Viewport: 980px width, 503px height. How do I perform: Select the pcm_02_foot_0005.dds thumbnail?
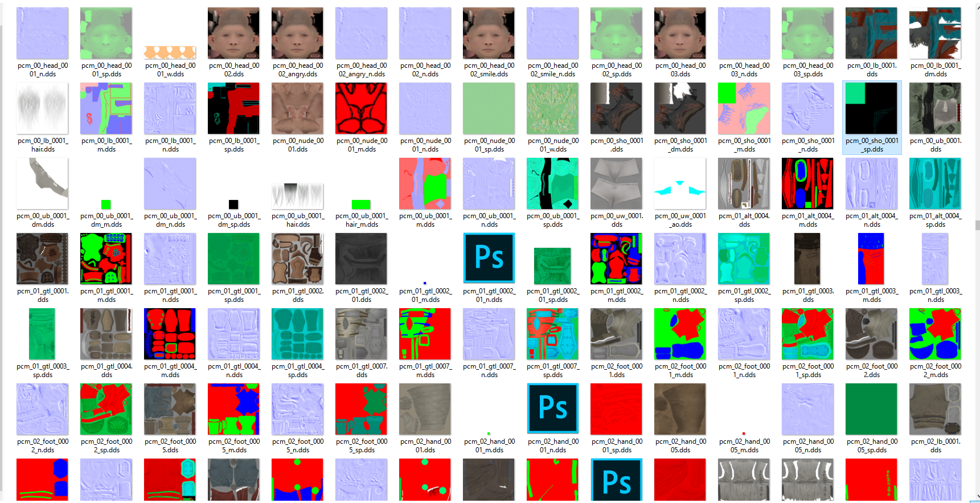click(x=170, y=409)
